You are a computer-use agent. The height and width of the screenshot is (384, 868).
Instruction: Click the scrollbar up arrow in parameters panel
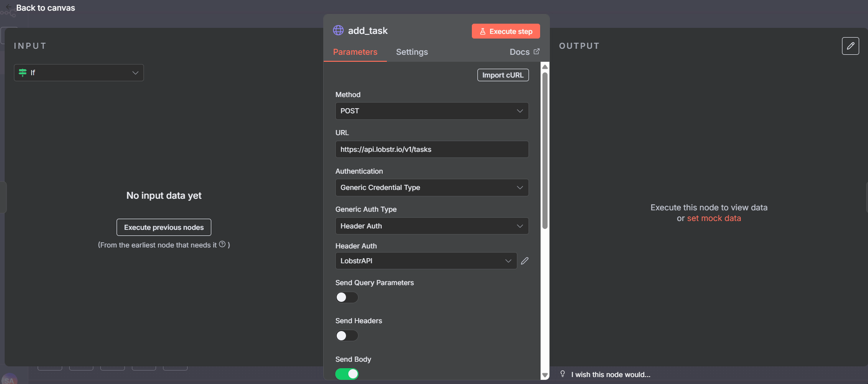click(x=545, y=67)
